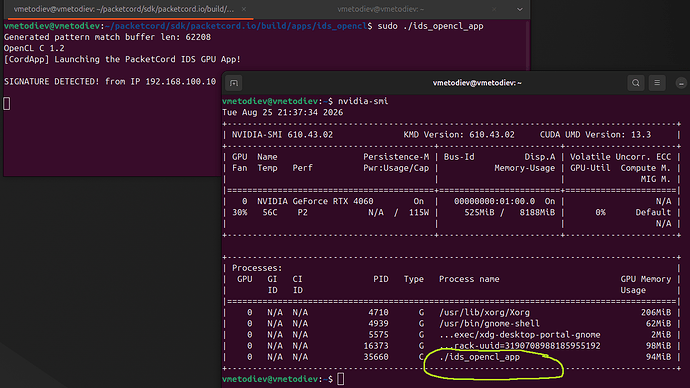Open search in front terminal window
The width and height of the screenshot is (690, 388).
coord(636,83)
